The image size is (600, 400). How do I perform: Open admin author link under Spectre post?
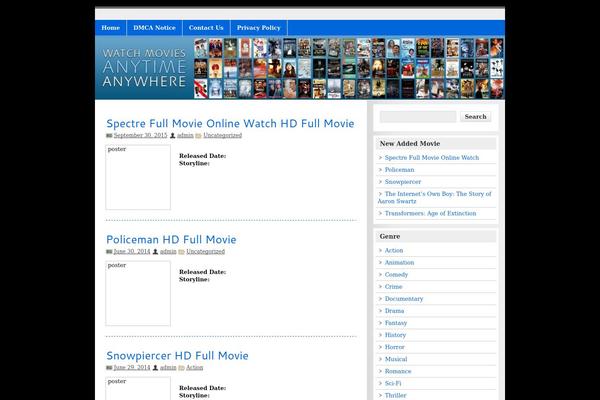tap(185, 135)
